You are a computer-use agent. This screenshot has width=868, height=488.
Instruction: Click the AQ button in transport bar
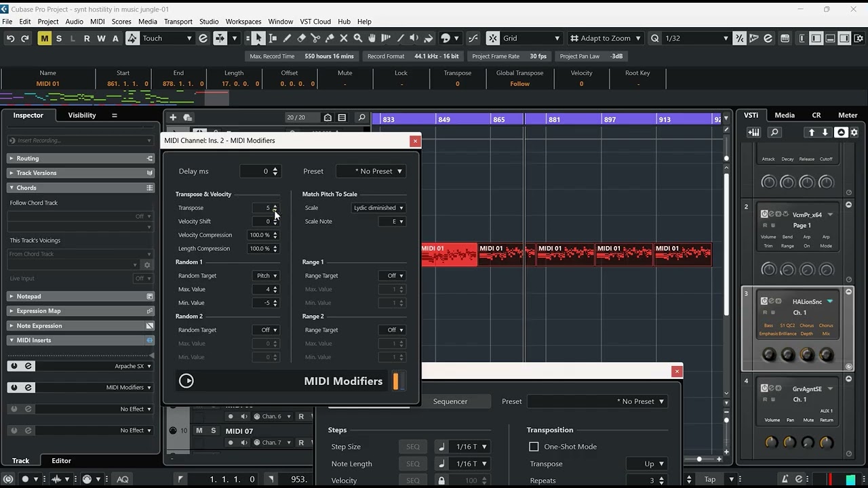coord(122,479)
